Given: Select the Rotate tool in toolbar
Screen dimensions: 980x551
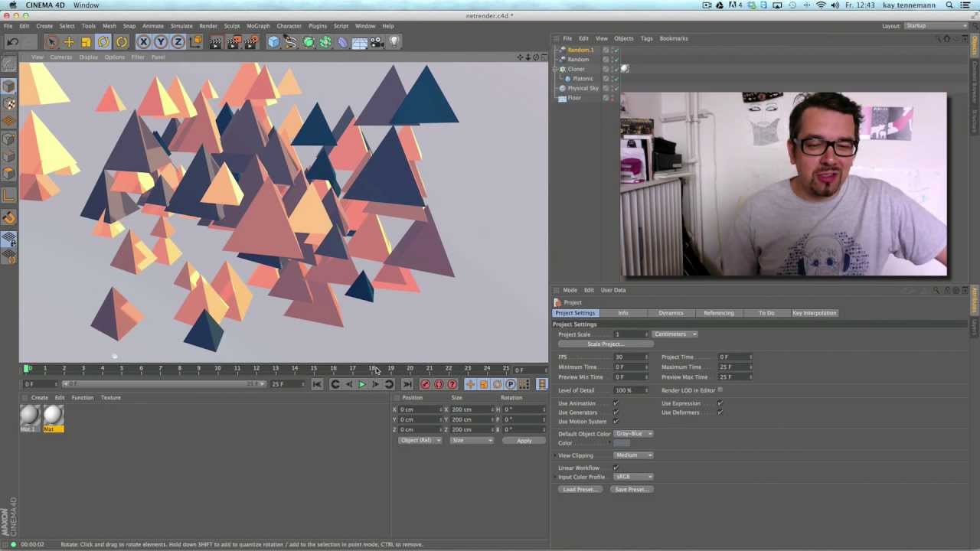Looking at the screenshot, I should [x=103, y=42].
